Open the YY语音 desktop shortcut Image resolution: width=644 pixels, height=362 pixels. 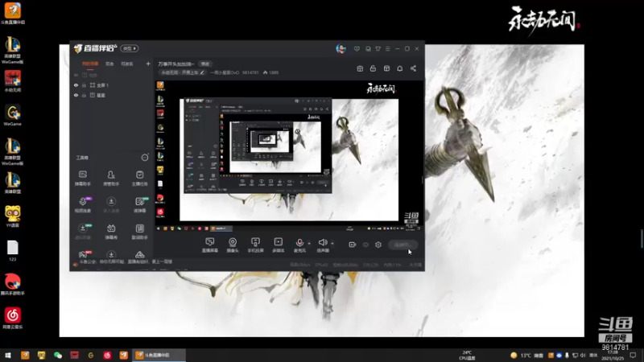click(x=12, y=216)
